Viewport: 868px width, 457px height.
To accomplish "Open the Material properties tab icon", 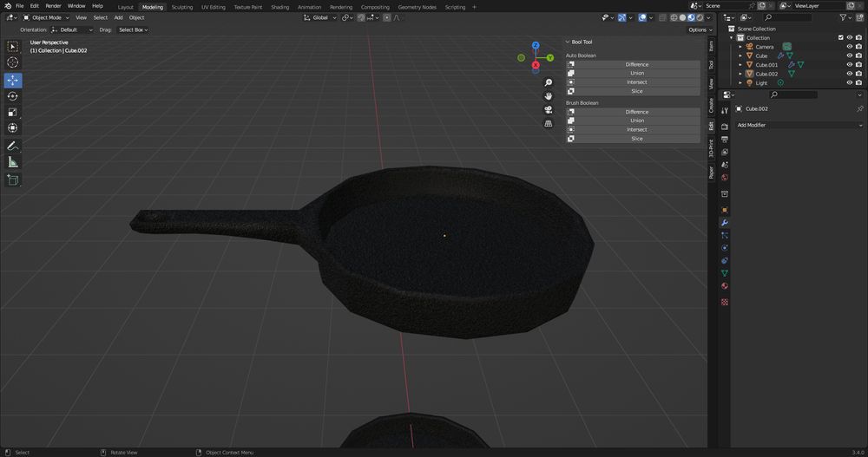I will pos(725,286).
